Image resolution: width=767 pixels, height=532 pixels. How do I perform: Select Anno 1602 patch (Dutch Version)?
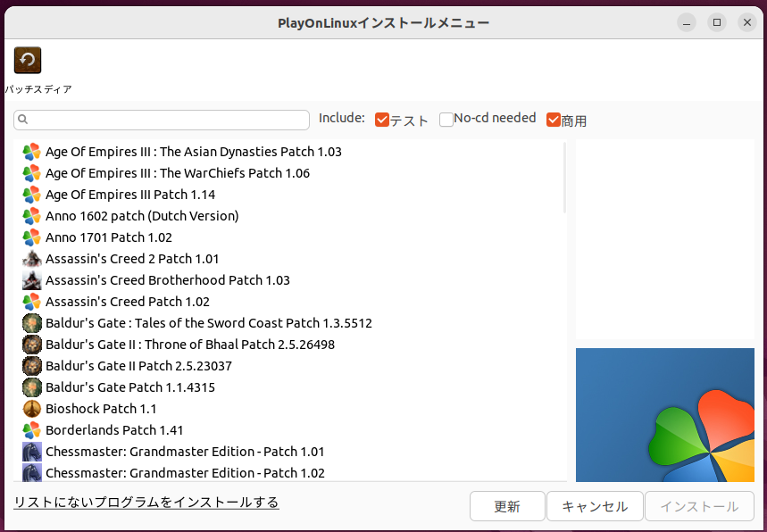tap(142, 216)
